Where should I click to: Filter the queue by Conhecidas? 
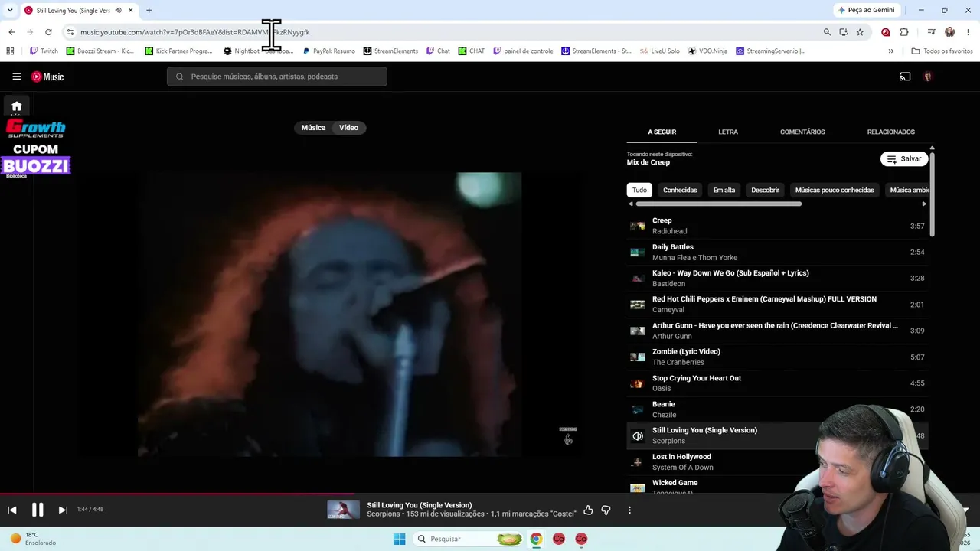point(680,190)
